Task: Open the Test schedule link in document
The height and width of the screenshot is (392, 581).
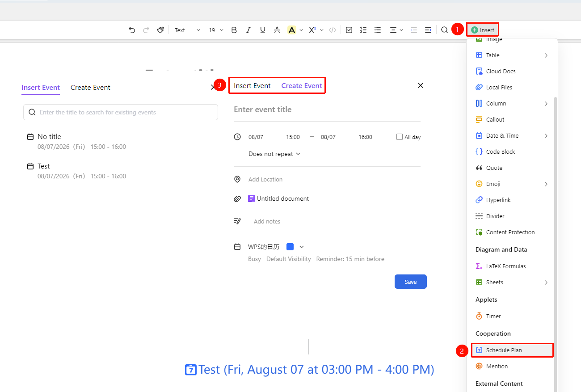Action: click(309, 370)
